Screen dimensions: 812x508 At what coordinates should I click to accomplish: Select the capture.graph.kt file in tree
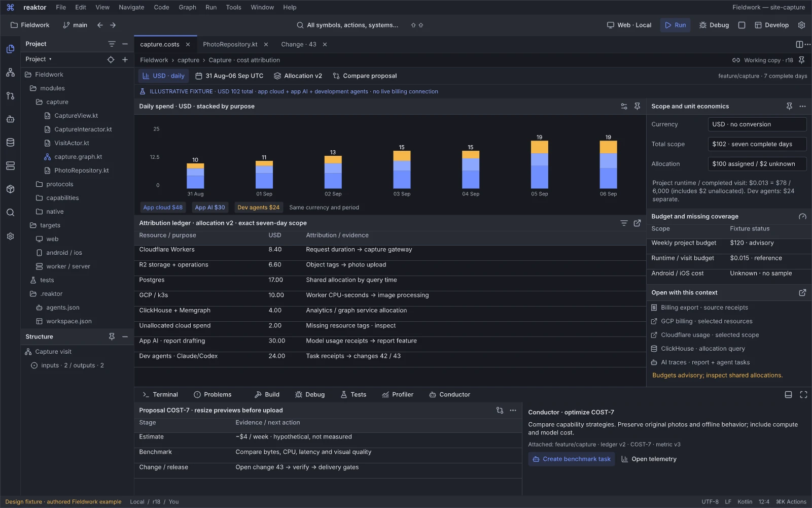coord(78,157)
